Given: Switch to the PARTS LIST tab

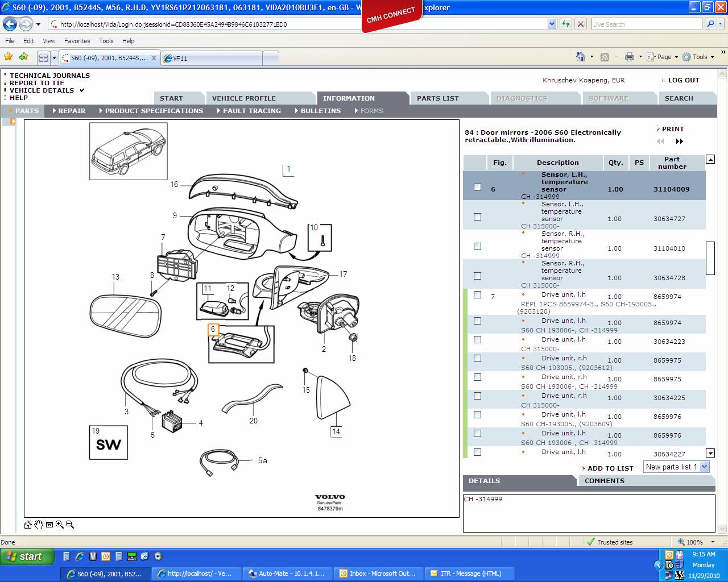Looking at the screenshot, I should tap(437, 98).
